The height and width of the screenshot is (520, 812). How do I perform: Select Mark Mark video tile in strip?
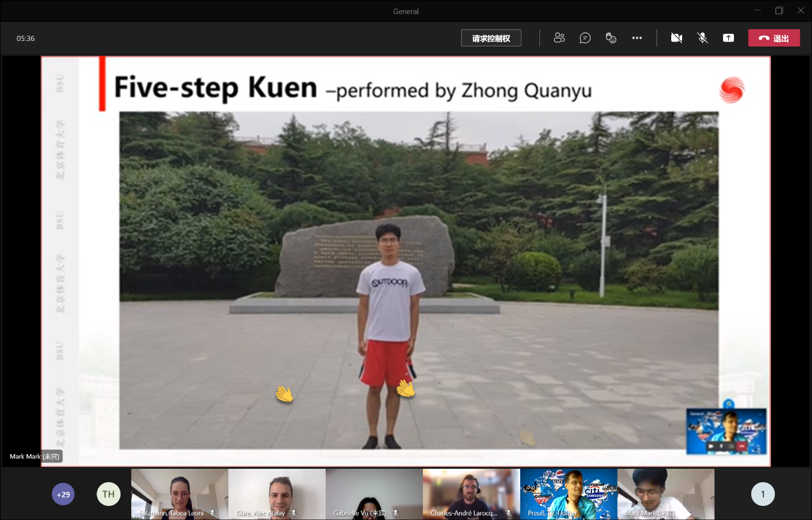[x=666, y=493]
